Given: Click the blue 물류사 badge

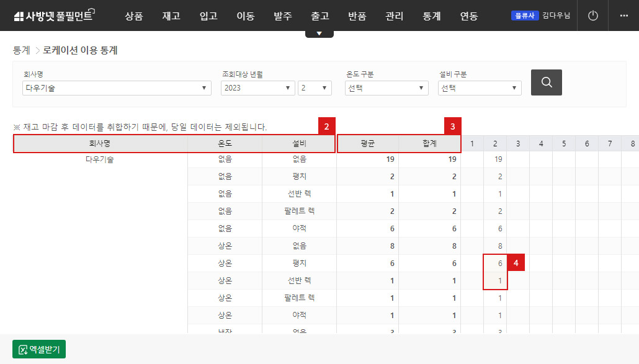Looking at the screenshot, I should tap(525, 16).
